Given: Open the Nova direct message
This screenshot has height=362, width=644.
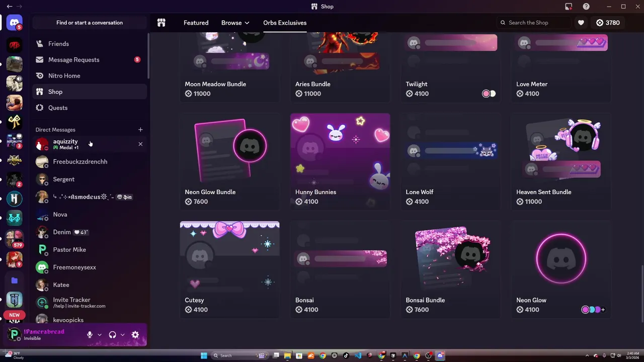Looking at the screenshot, I should pos(90,215).
